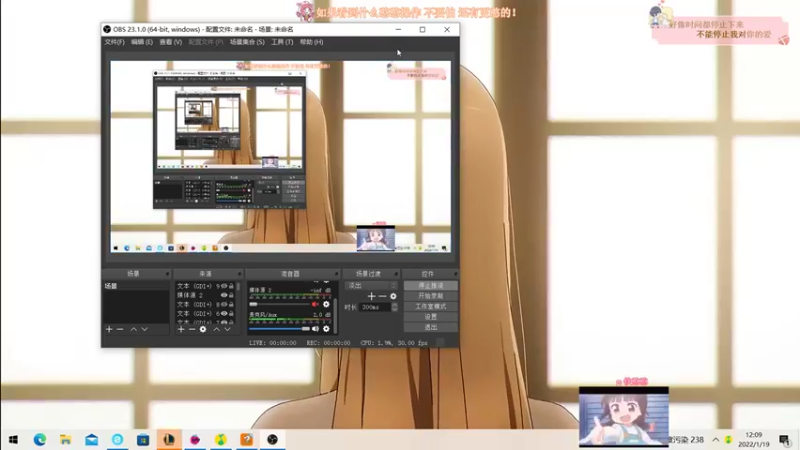This screenshot has width=800, height=450.
Task: Mute the 麦克风/Aux audio channel
Action: coord(315,329)
